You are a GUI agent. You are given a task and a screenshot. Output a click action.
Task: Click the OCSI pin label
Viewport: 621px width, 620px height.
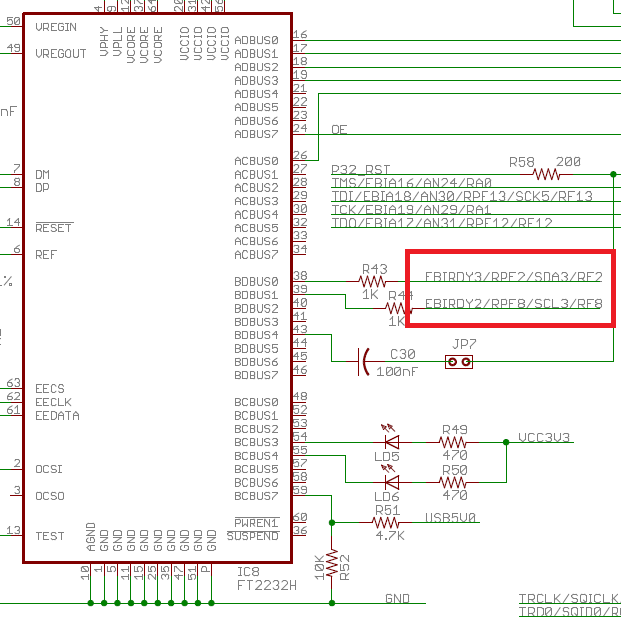[49, 469]
